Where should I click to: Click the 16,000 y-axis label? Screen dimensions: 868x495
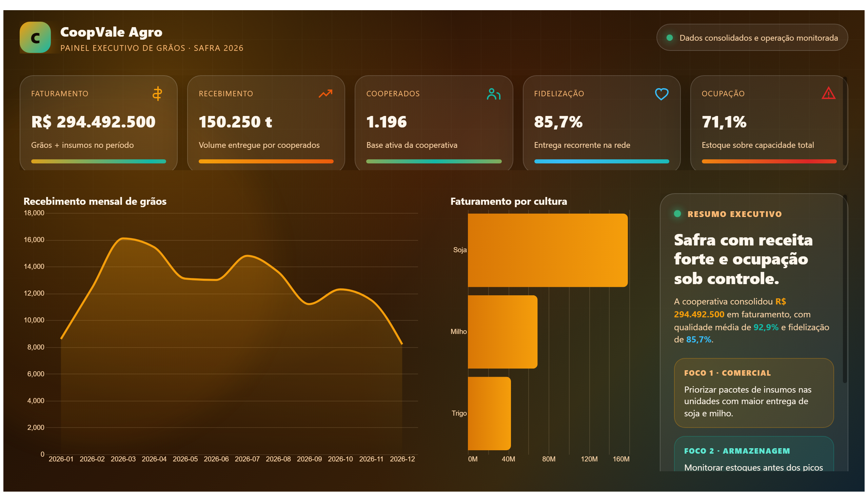(34, 240)
